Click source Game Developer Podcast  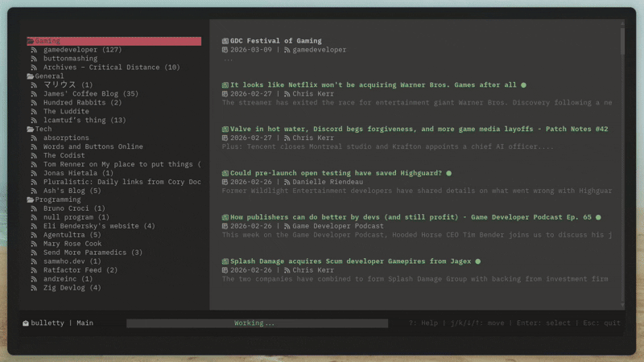click(338, 227)
